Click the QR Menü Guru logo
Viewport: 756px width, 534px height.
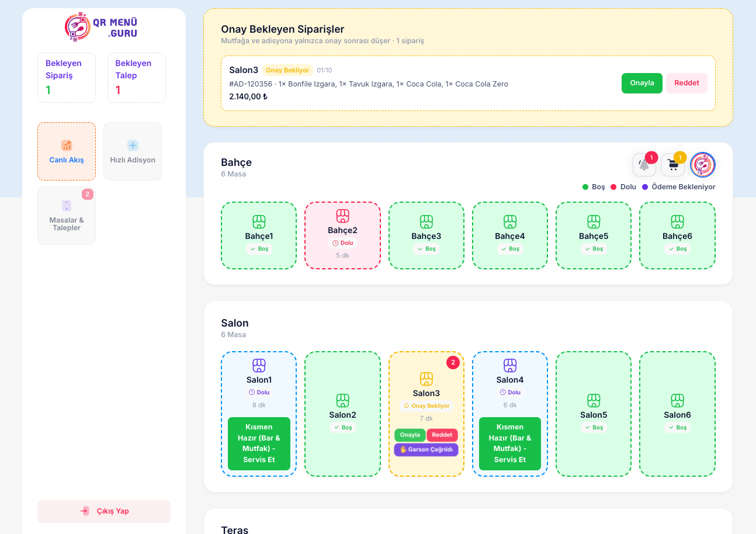tap(101, 27)
